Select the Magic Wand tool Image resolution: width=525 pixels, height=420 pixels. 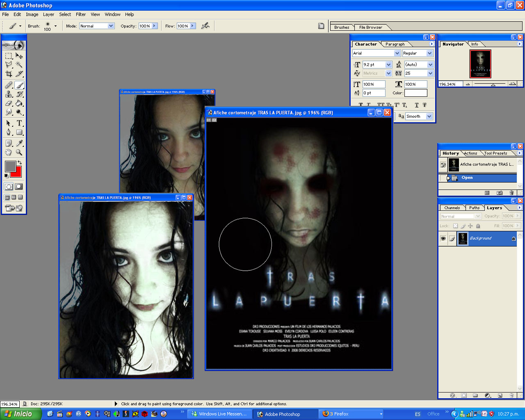(19, 65)
